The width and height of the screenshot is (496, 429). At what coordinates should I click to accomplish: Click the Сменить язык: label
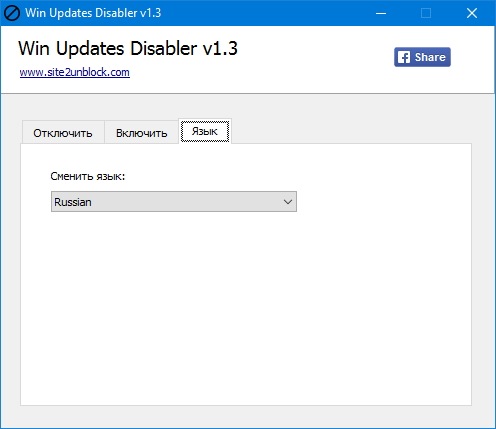click(x=88, y=176)
